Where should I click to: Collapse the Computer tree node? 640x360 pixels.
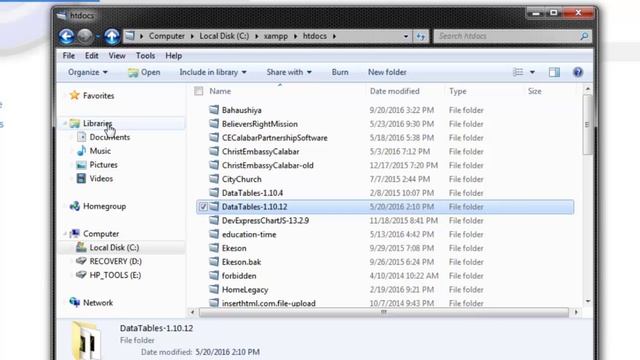pos(65,234)
